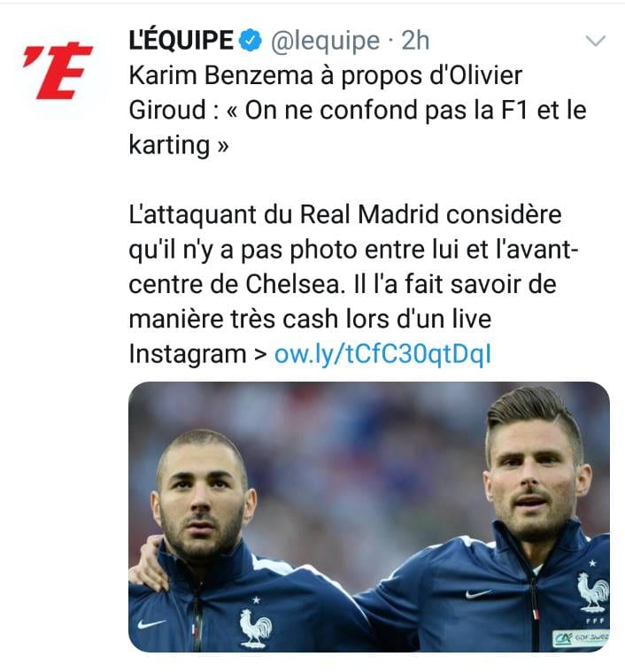Click rooster emblem on left jacket
The image size is (625, 672).
(255, 628)
